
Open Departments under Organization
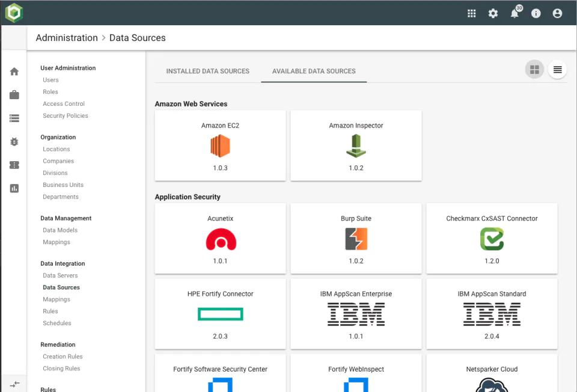61,197
